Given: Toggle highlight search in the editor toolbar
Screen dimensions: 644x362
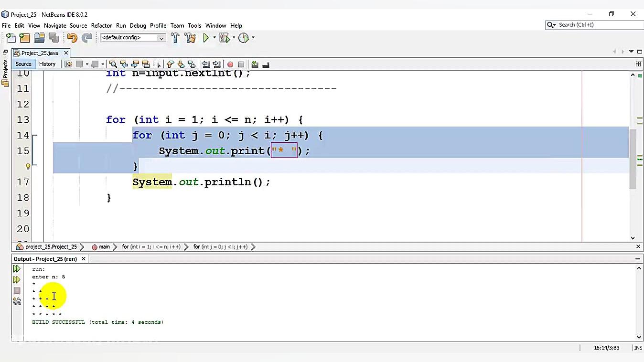Looking at the screenshot, I should [146, 64].
